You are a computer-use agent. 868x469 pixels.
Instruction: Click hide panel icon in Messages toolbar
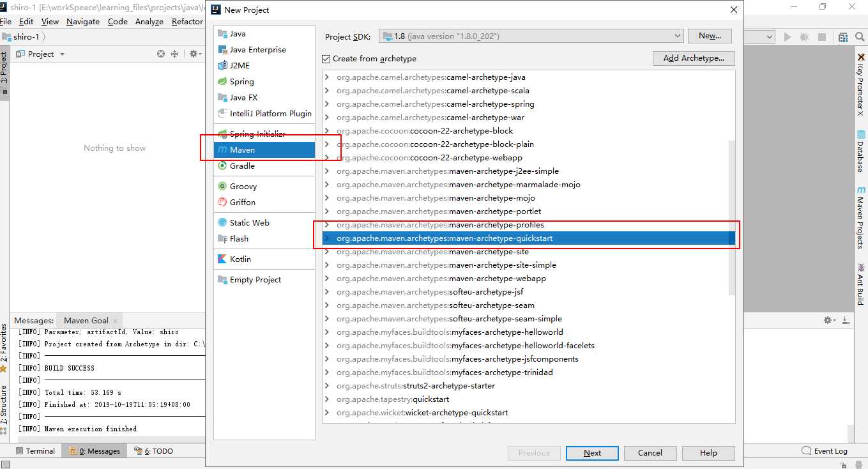(x=845, y=320)
